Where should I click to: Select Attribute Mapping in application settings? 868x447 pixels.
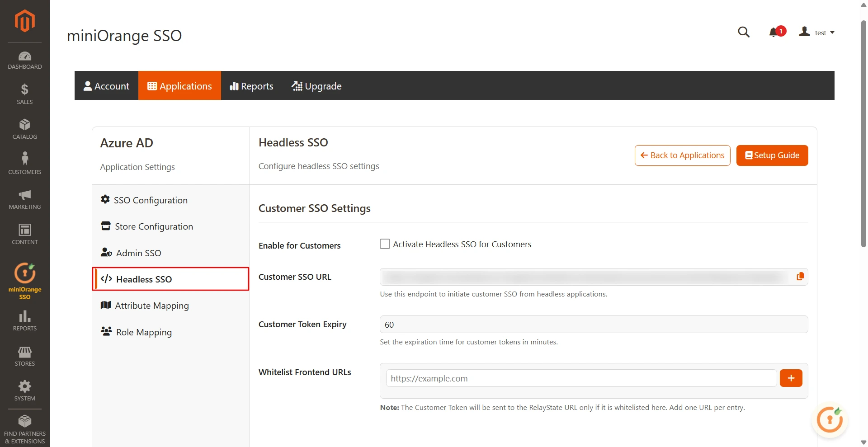[152, 305]
